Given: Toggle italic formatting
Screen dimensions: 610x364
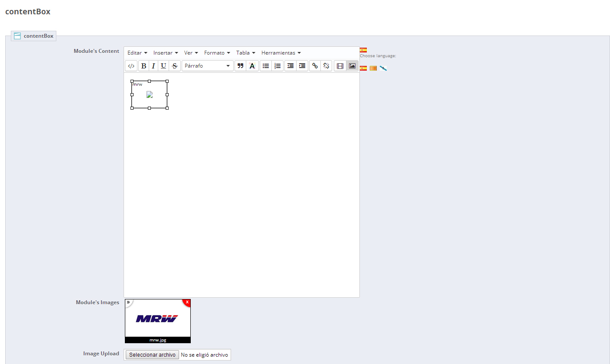Looking at the screenshot, I should [x=153, y=66].
